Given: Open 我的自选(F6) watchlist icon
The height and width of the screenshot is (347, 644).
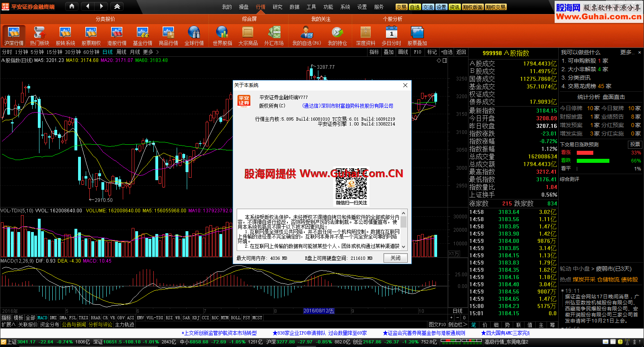Looking at the screenshot, I should pyautogui.click(x=306, y=36).
